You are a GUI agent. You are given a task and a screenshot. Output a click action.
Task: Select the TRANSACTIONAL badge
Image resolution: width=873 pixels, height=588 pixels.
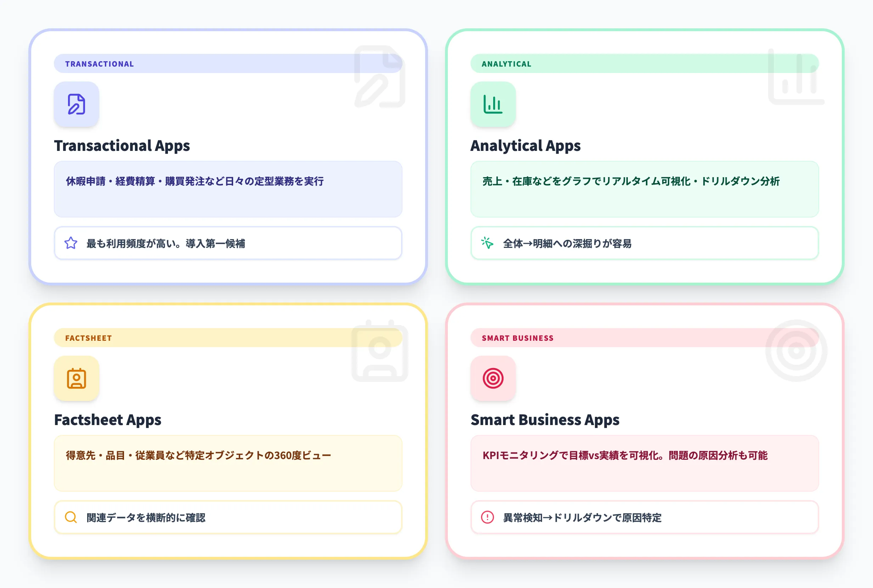click(x=99, y=63)
